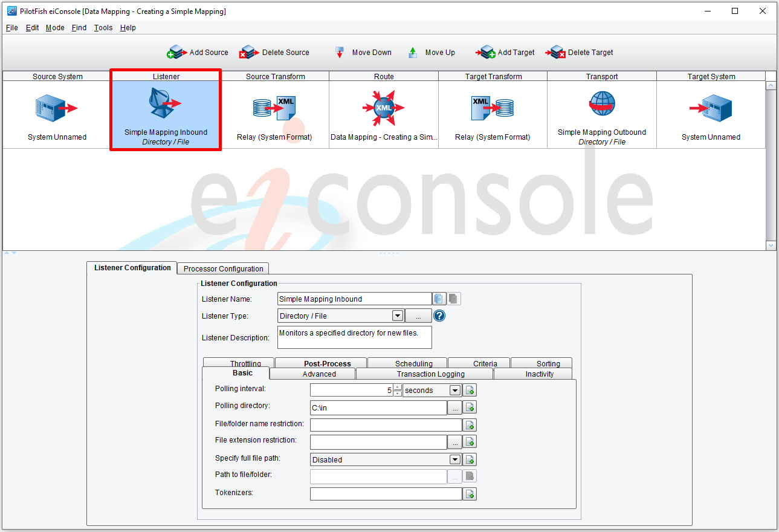Click the Move Down arrow icon
This screenshot has height=532, width=779.
tap(340, 53)
